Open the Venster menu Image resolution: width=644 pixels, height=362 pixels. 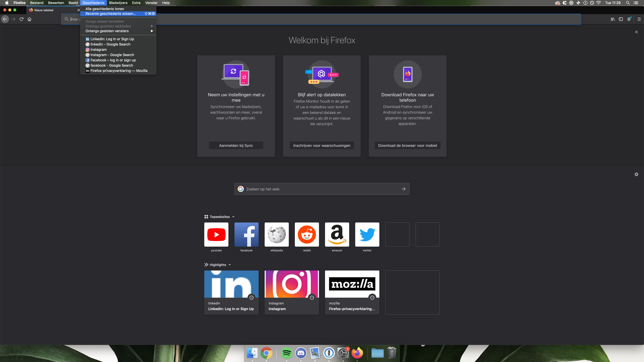151,3
